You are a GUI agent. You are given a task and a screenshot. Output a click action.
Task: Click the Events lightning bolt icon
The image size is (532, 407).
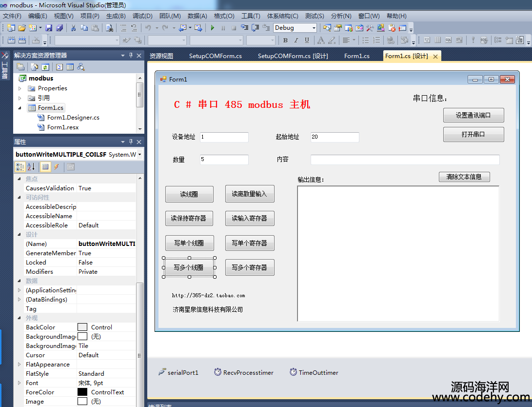coord(57,167)
